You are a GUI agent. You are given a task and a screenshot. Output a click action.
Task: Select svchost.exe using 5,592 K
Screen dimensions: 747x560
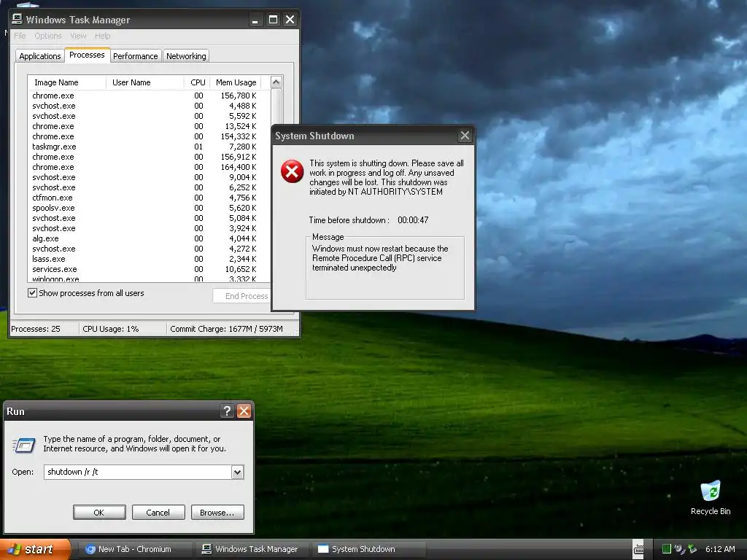[x=144, y=116]
